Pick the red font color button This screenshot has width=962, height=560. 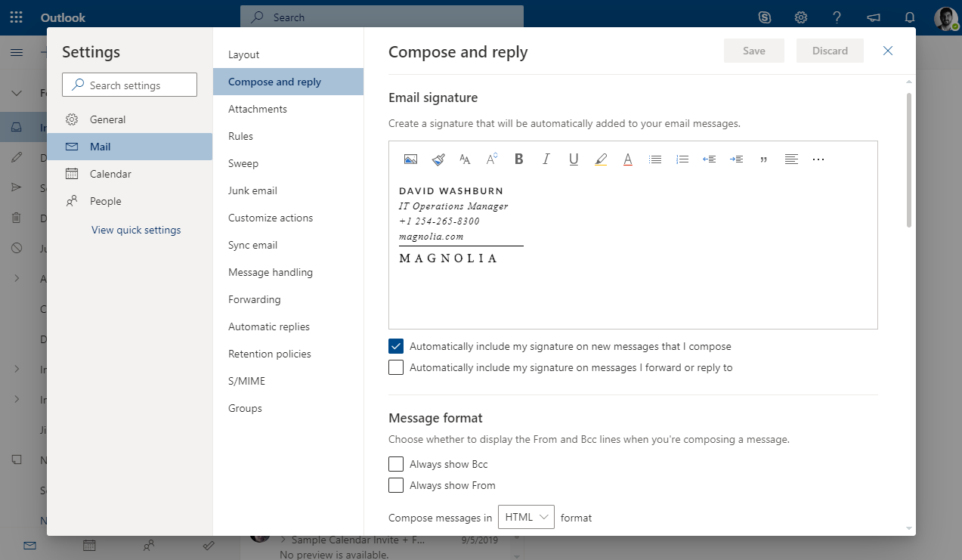click(627, 159)
